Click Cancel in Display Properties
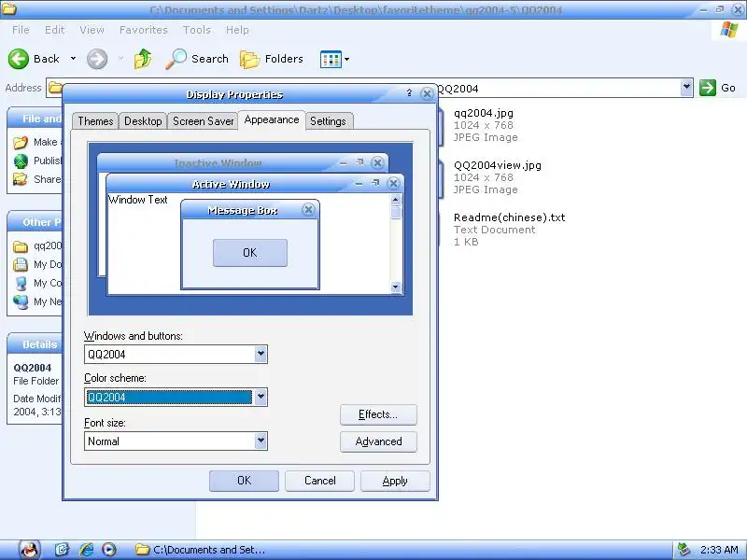747x560 pixels. coord(319,481)
